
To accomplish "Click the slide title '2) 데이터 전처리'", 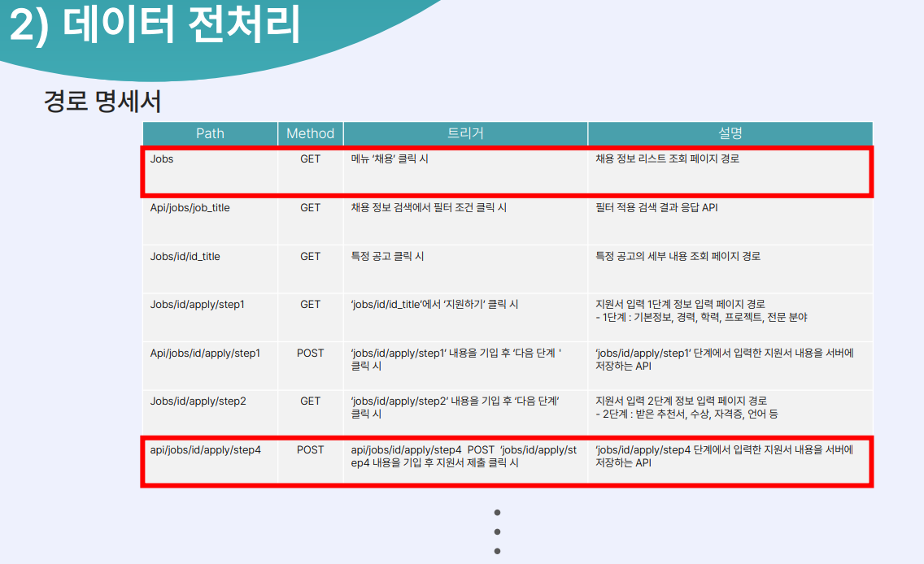I will 155,24.
